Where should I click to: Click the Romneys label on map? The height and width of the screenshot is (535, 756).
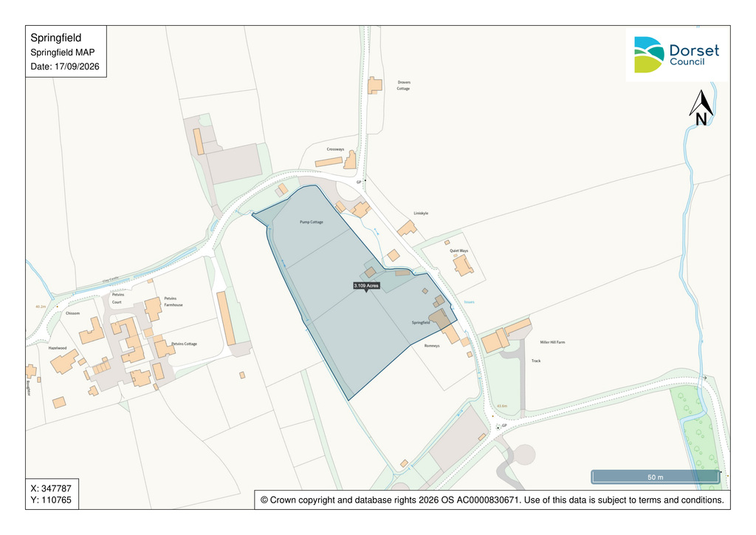click(432, 345)
